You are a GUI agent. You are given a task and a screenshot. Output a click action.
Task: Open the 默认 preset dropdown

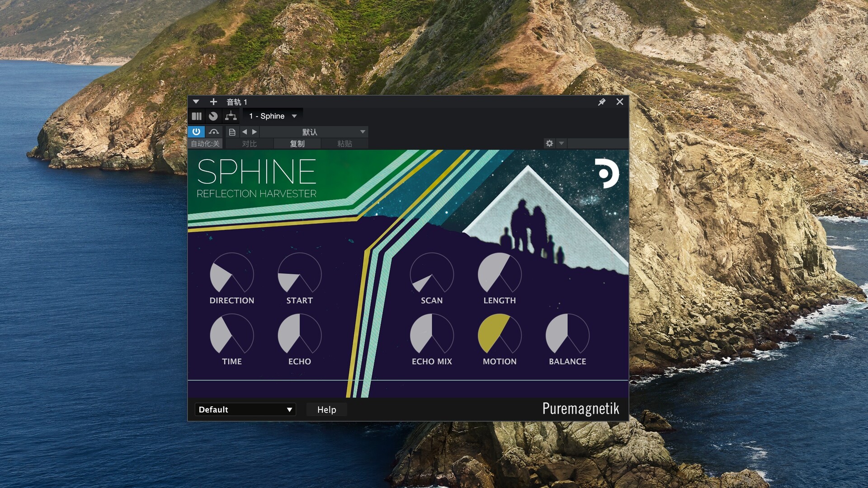[x=314, y=132]
